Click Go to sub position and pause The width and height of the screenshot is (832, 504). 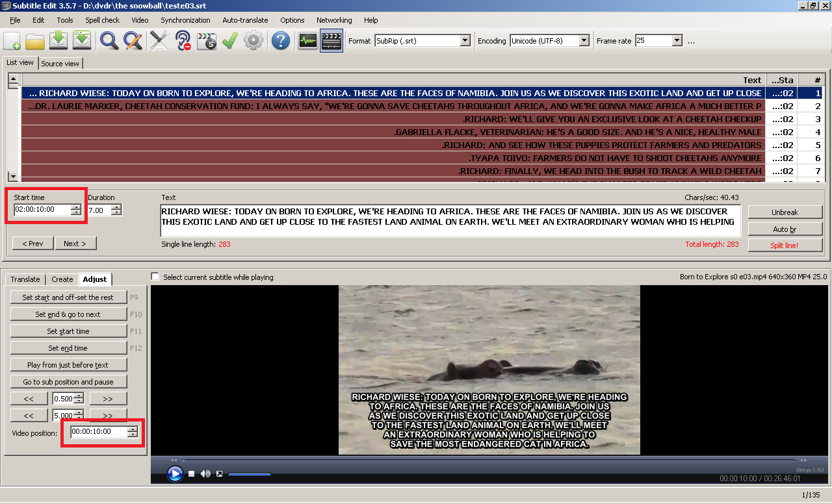tap(68, 382)
